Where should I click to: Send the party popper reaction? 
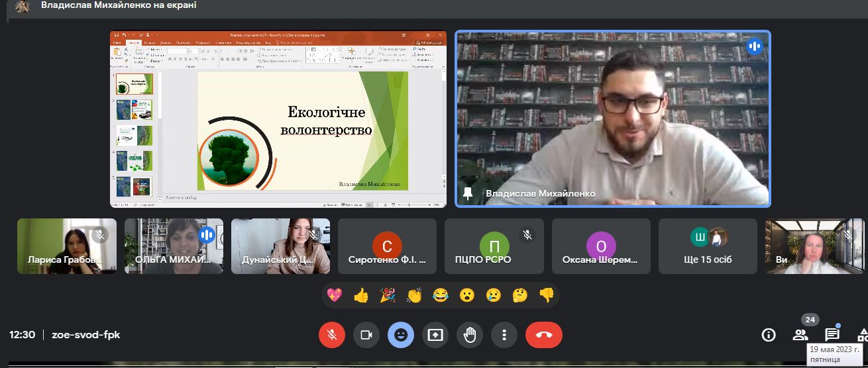click(x=388, y=295)
